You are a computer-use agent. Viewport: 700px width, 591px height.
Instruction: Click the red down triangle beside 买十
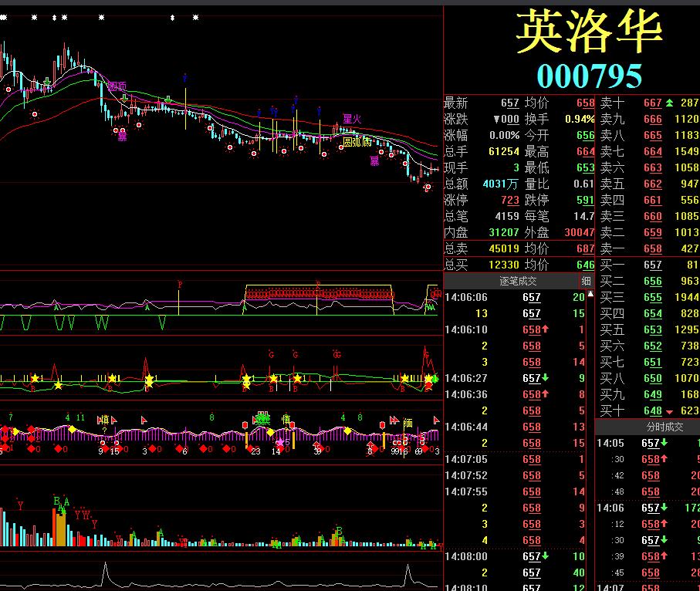coord(669,411)
